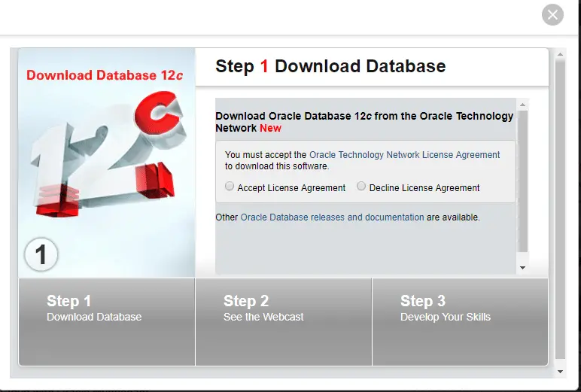Open Oracle Technology Network License Agreement link

click(404, 155)
